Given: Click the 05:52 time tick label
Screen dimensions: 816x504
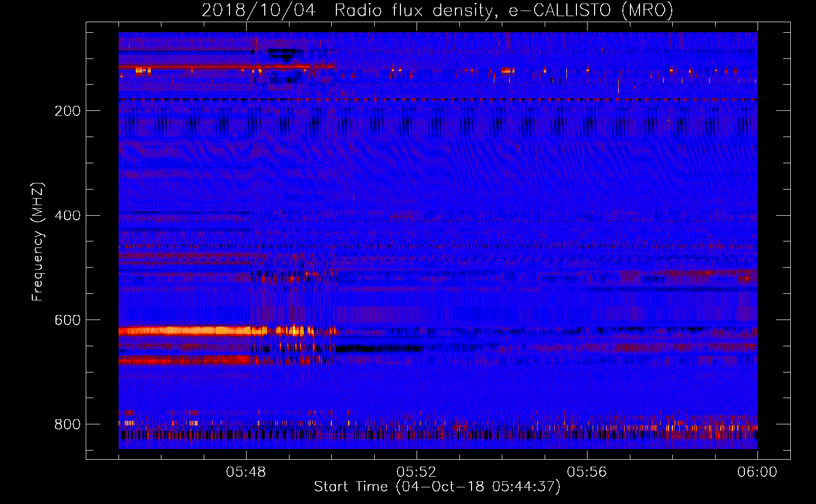Looking at the screenshot, I should click(417, 472).
